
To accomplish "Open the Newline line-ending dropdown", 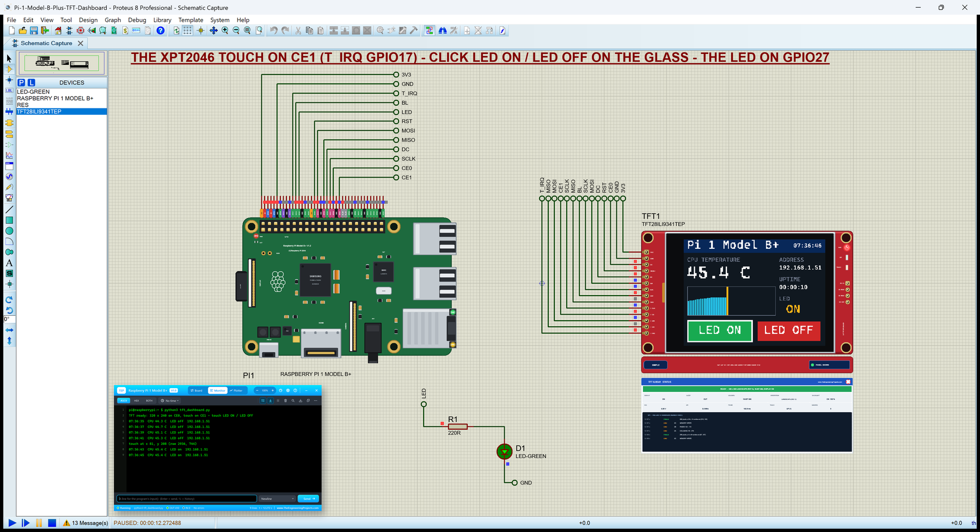I will click(277, 498).
